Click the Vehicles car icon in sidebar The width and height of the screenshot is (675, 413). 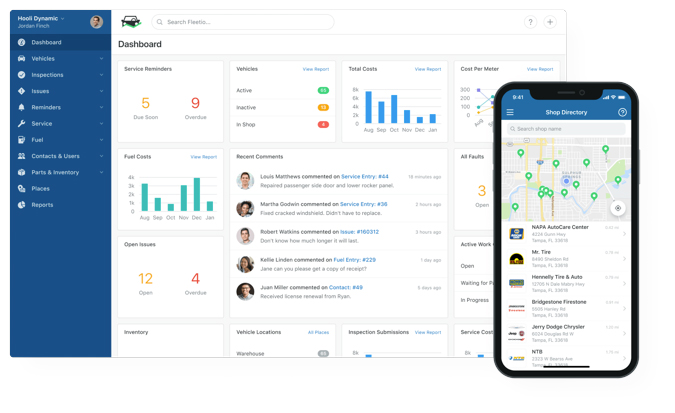pos(22,59)
